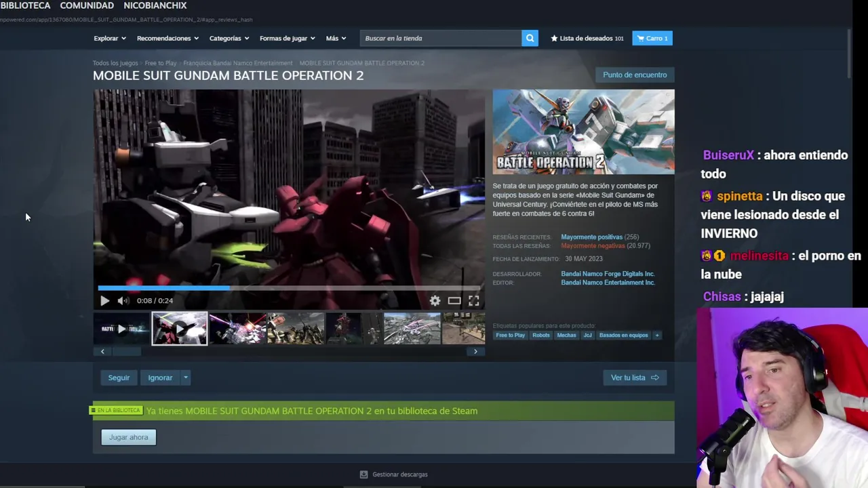
Task: Open the Carro shopping cart
Action: 652,38
